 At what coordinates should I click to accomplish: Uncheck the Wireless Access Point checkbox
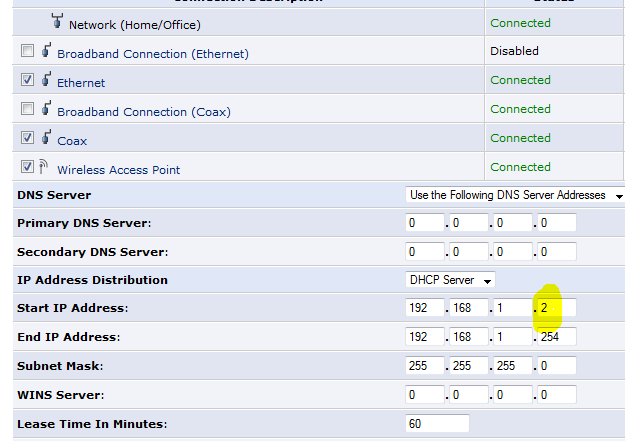coord(27,166)
